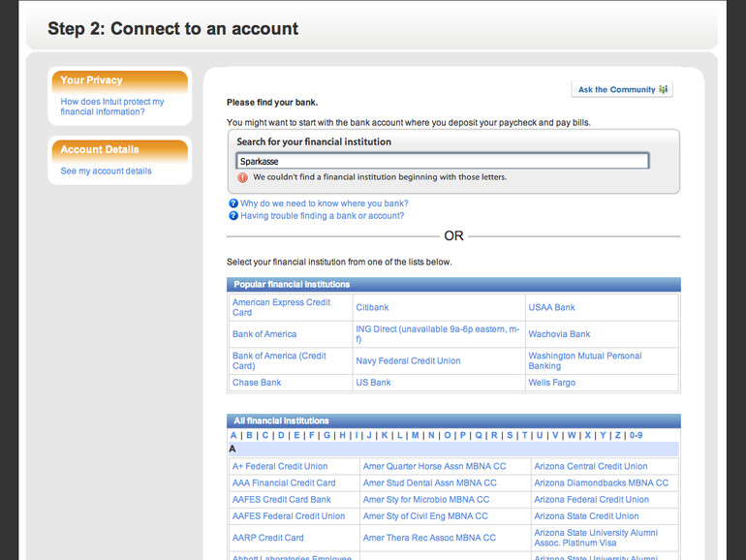Screen dimensions: 746x560
Task: Select AAFES Federal Credit Union
Action: [x=289, y=516]
